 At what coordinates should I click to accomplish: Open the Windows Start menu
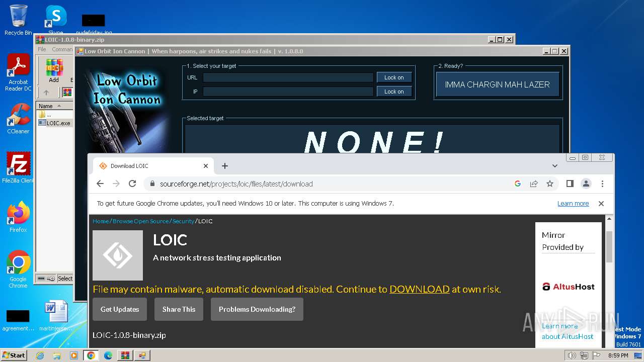pos(14,355)
